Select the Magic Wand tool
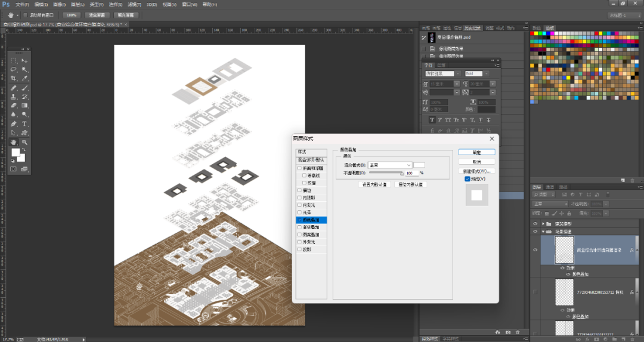 [24, 69]
